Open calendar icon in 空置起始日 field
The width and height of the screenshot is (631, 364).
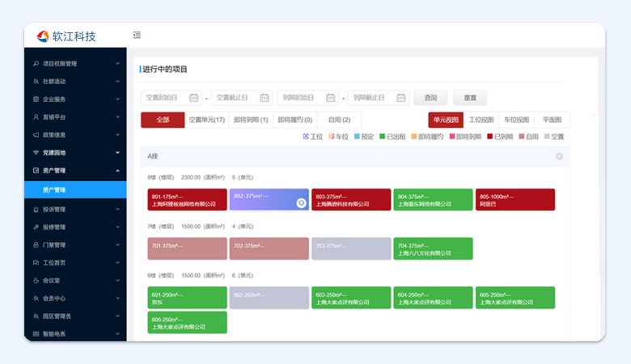(194, 98)
